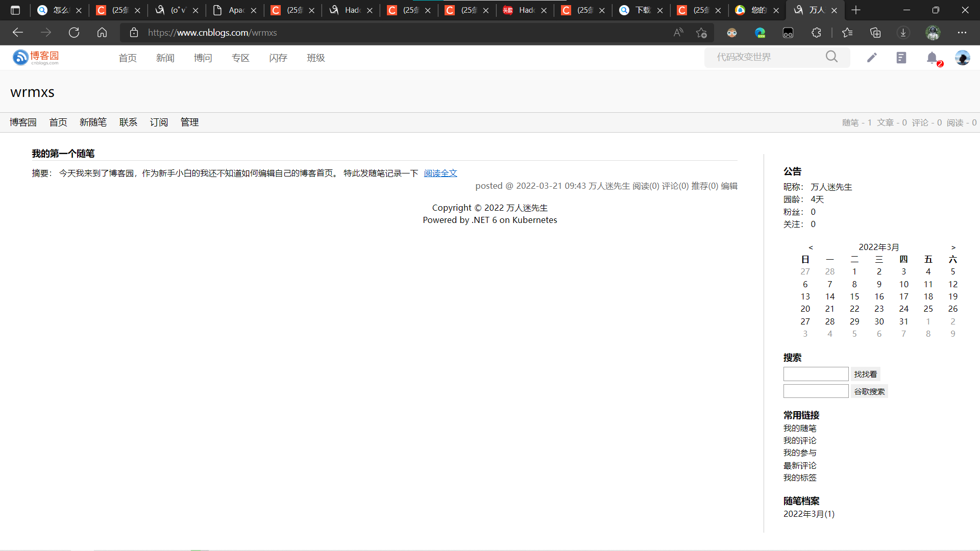Viewport: 980px width, 551px height.
Task: Click the cnblogs 博客园 logo
Action: click(36, 58)
